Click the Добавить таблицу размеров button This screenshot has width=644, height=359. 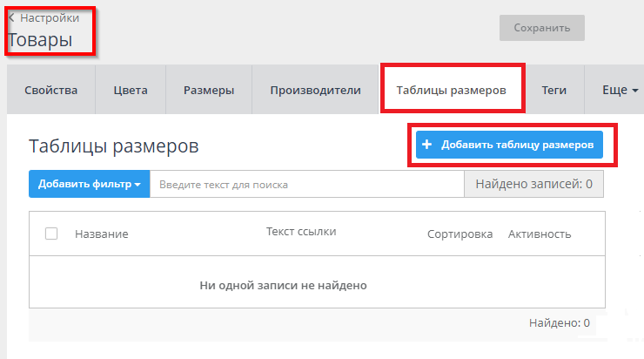(509, 145)
